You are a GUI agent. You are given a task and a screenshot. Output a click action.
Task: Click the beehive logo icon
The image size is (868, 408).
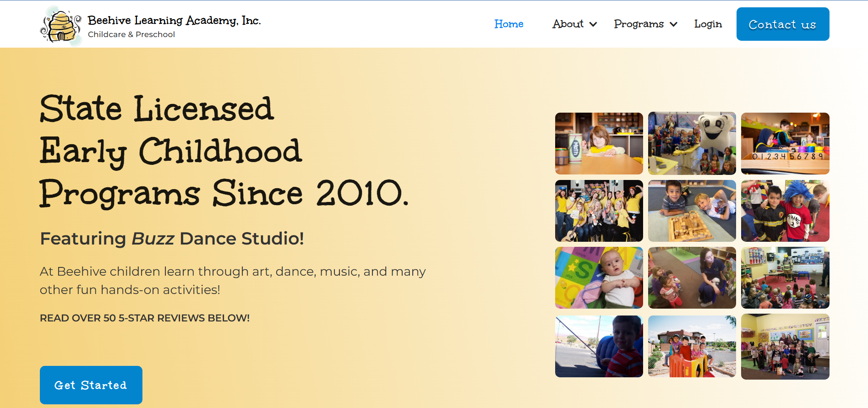[61, 26]
